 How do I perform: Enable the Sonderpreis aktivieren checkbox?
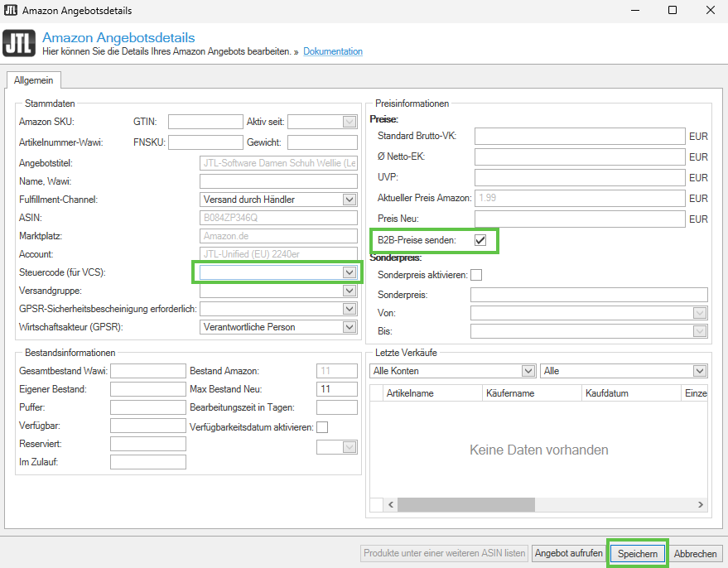tap(476, 275)
